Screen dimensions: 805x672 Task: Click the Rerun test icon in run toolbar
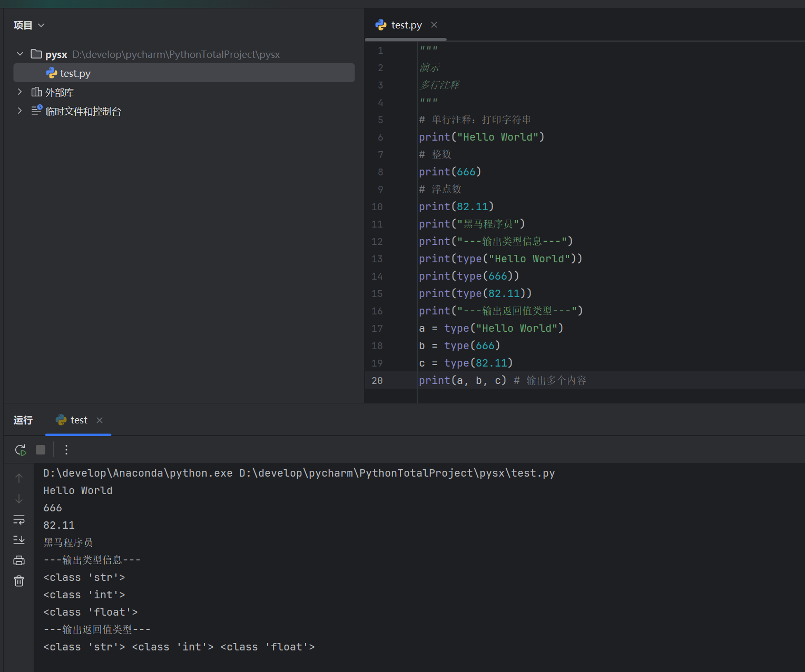coord(20,450)
